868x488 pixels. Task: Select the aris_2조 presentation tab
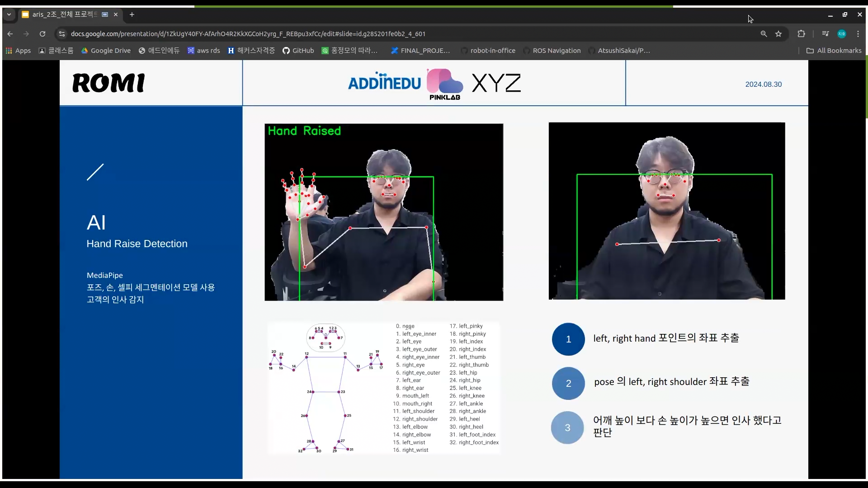(x=63, y=14)
